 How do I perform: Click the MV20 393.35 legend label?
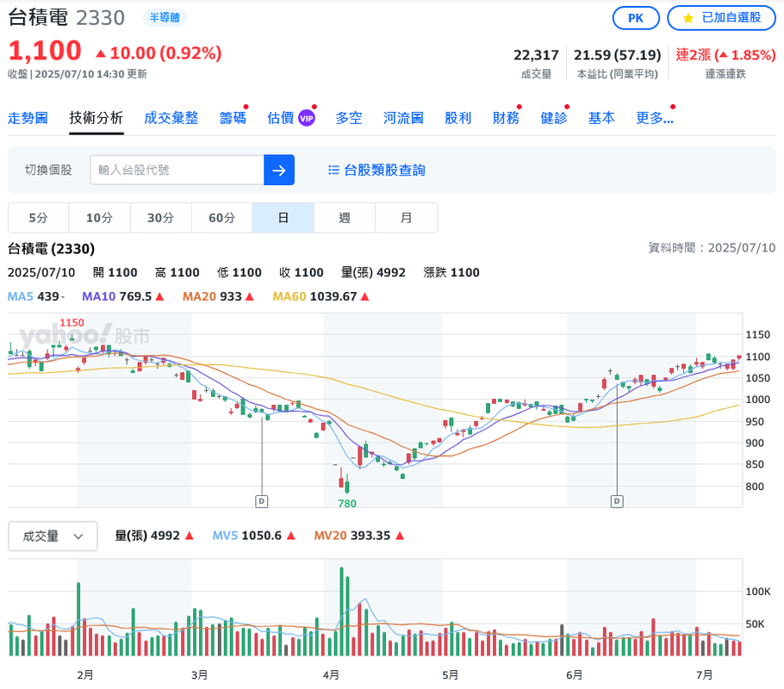point(358,536)
